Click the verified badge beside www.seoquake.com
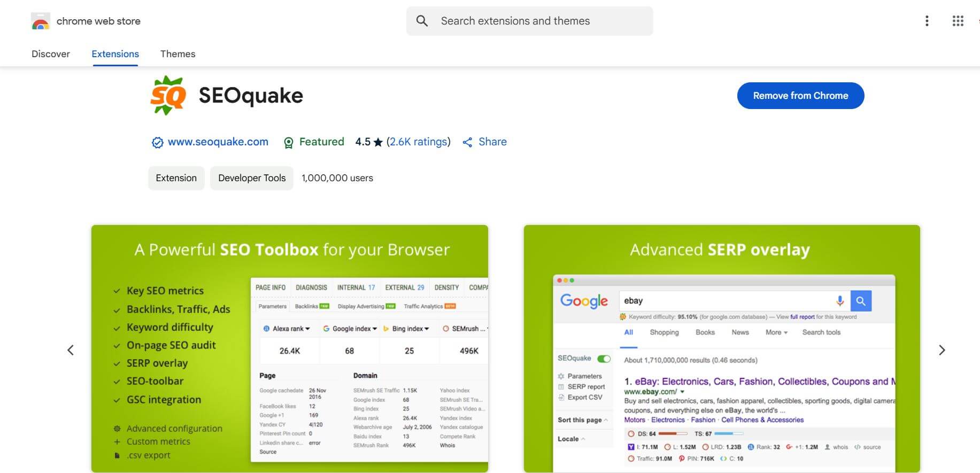Viewport: 980px width, 473px height. point(157,143)
